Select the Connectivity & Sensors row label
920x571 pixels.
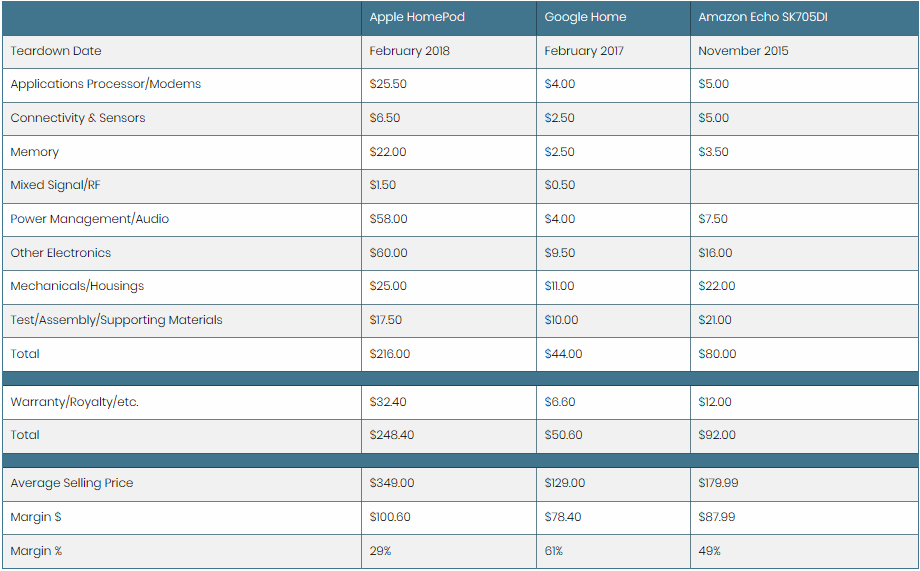coord(78,118)
